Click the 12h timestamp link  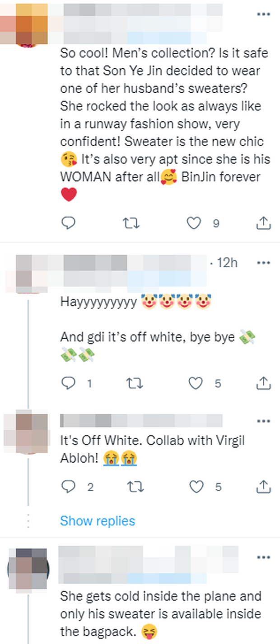pos(227,263)
